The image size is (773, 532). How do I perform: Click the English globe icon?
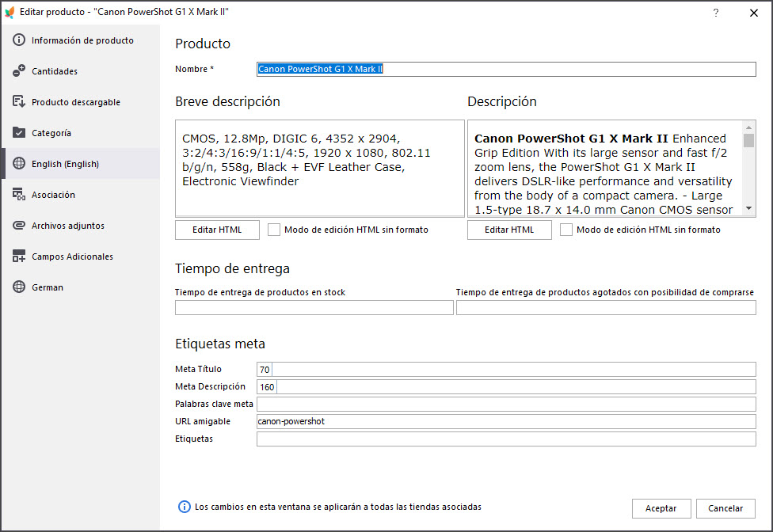(x=19, y=164)
